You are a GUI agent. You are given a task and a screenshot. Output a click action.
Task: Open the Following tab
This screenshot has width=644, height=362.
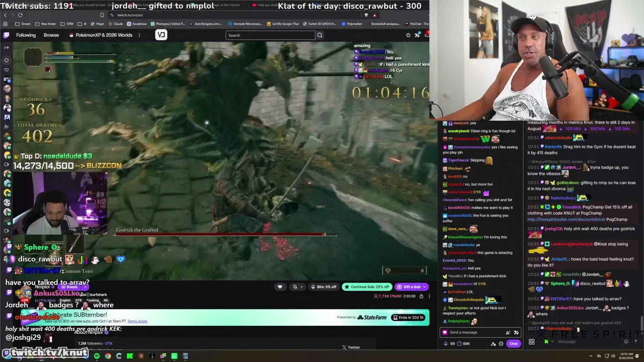tap(26, 35)
